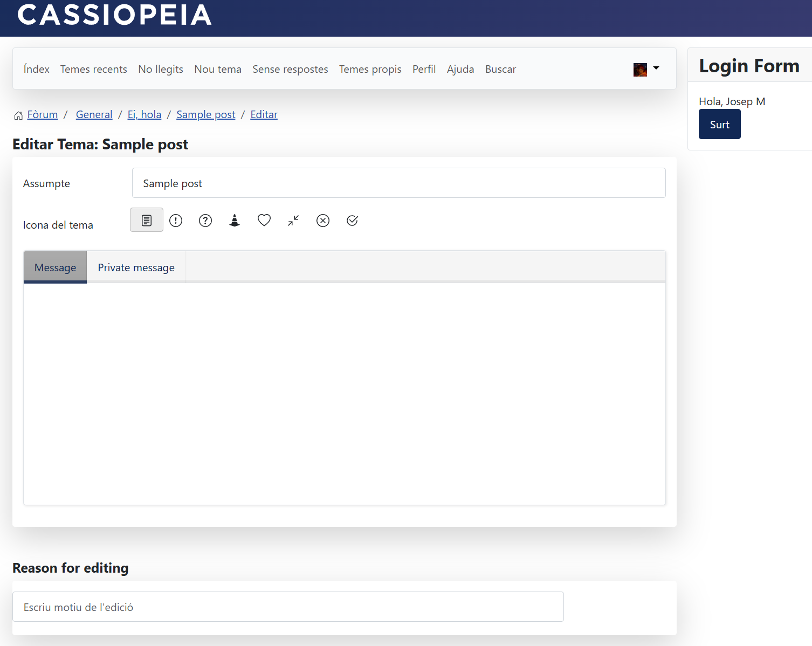
Task: Select the document topic icon
Action: click(147, 220)
